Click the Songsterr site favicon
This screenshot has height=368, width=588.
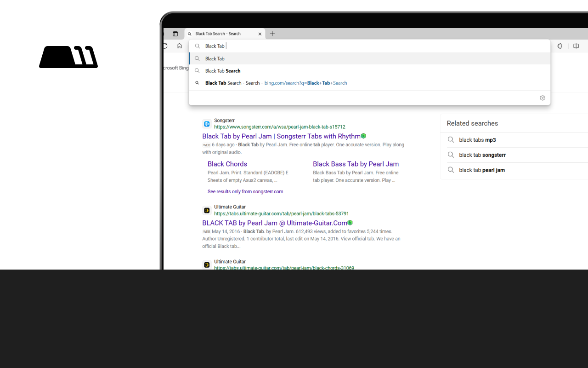click(x=207, y=124)
